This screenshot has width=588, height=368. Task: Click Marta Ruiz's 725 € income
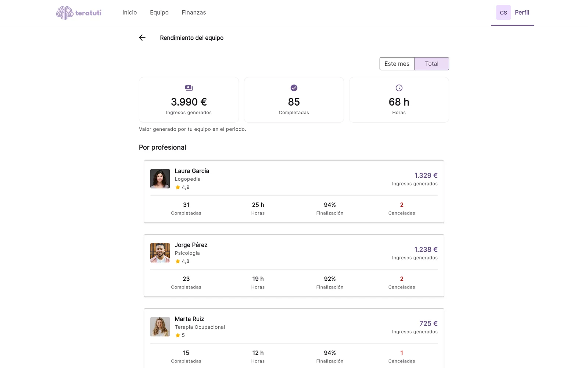(x=429, y=323)
